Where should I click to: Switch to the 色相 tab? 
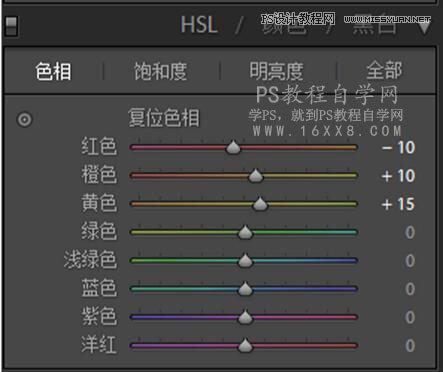(x=53, y=71)
